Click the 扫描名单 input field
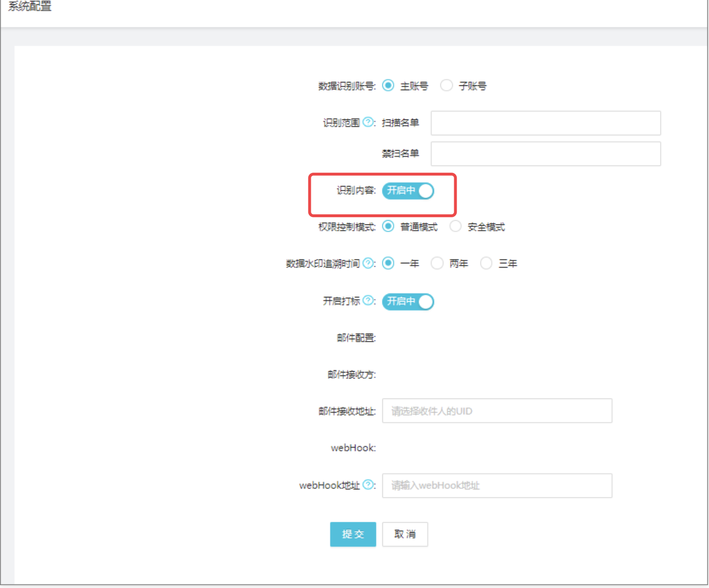 click(x=545, y=123)
